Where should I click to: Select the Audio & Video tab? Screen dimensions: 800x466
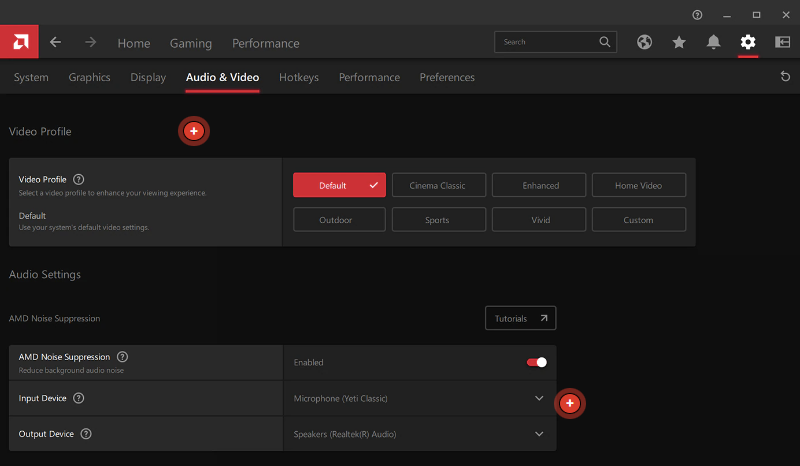(222, 77)
